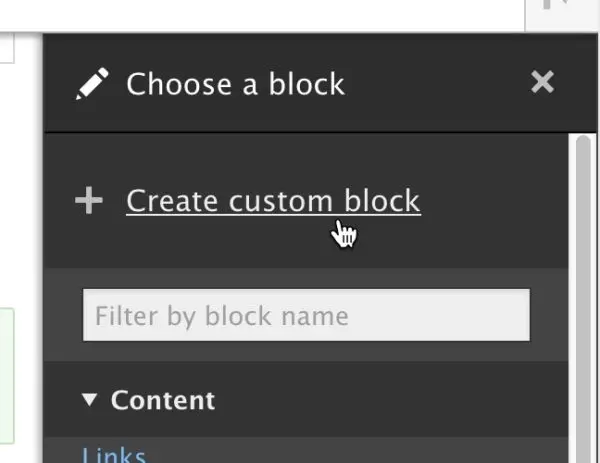The image size is (600, 463).
Task: Click the plus icon before Create custom block
Action: click(x=89, y=201)
